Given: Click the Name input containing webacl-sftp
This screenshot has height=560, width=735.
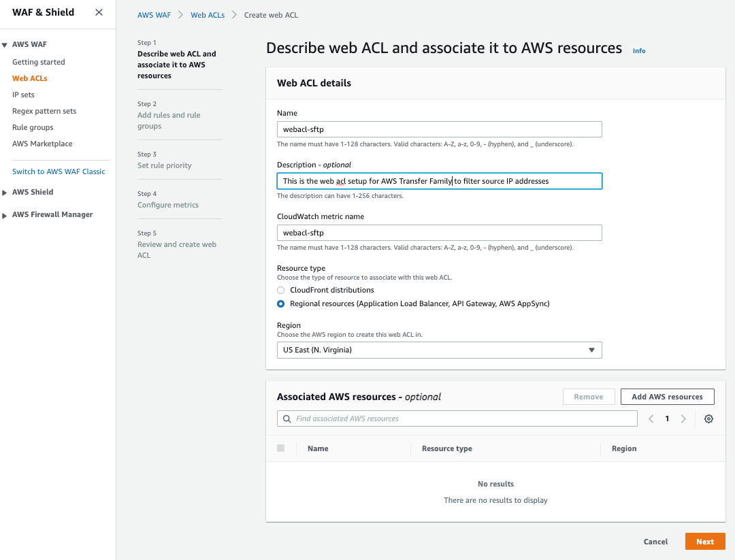Looking at the screenshot, I should [439, 129].
